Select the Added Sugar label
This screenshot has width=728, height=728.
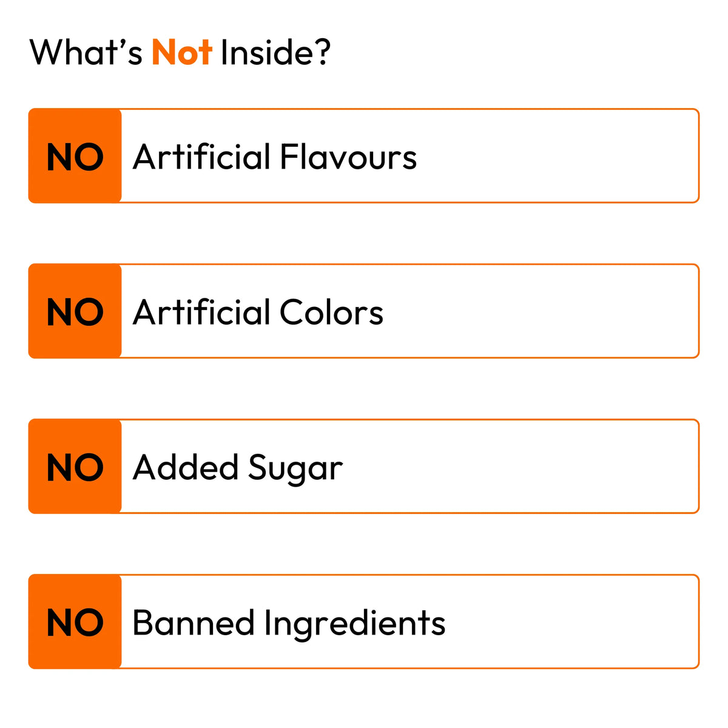(238, 468)
